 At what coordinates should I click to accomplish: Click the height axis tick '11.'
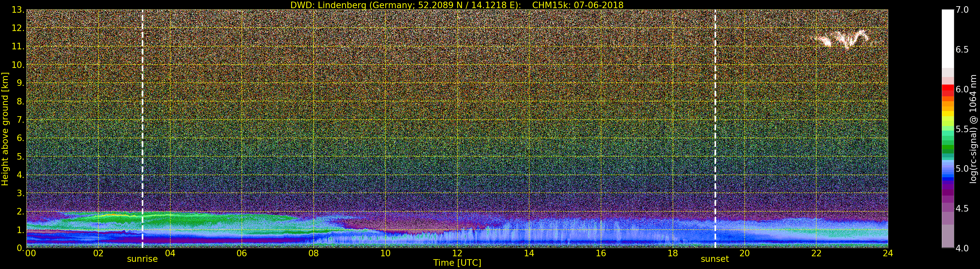click(18, 46)
